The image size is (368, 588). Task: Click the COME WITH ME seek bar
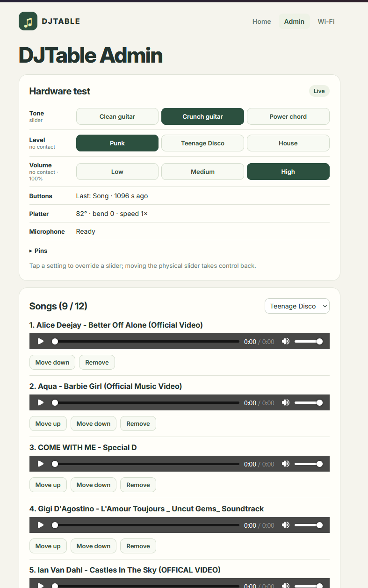coord(146,464)
